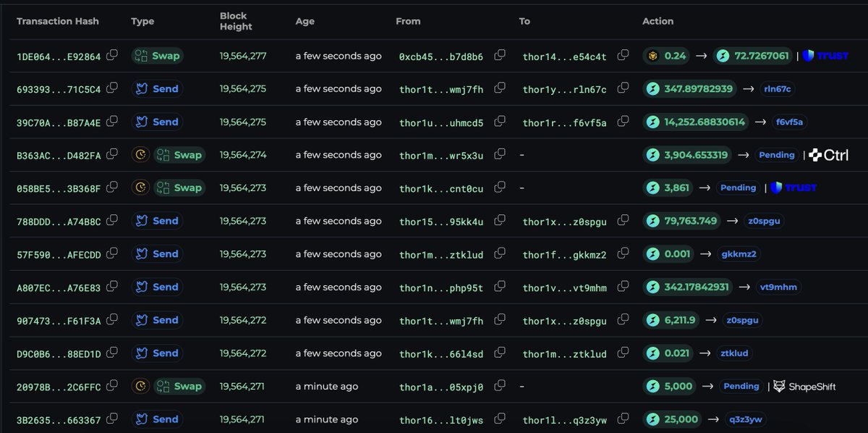This screenshot has width=868, height=433.
Task: Copy to address thor1r...f6vf5a
Action: tap(623, 122)
